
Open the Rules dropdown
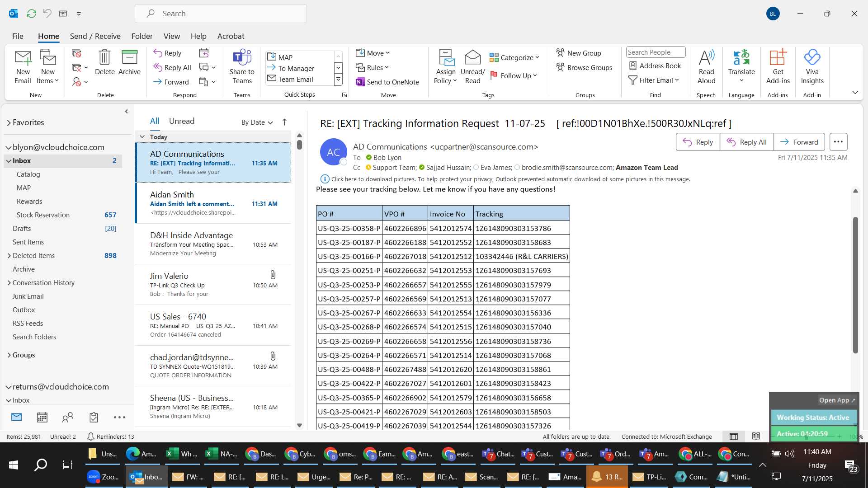tap(372, 67)
